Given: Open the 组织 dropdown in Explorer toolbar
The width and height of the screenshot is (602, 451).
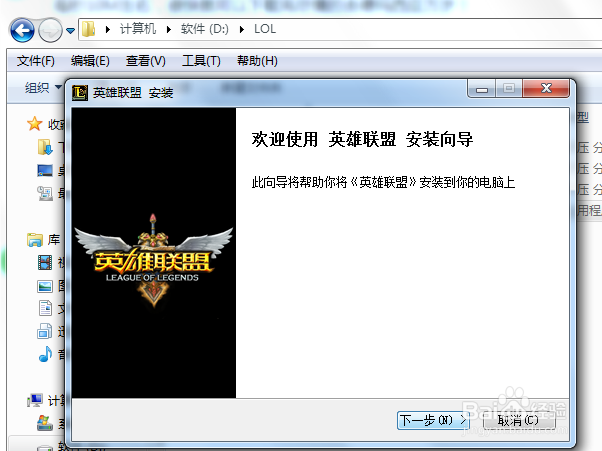Looking at the screenshot, I should coord(43,88).
